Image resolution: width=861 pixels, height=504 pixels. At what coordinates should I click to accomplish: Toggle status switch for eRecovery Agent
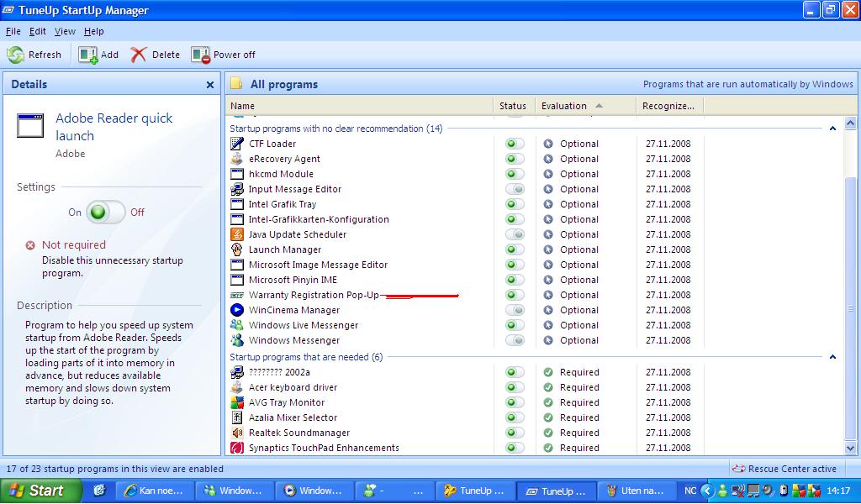[x=515, y=159]
